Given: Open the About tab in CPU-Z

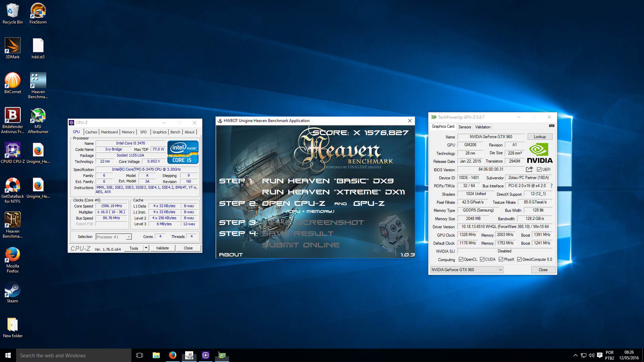Looking at the screenshot, I should (190, 132).
